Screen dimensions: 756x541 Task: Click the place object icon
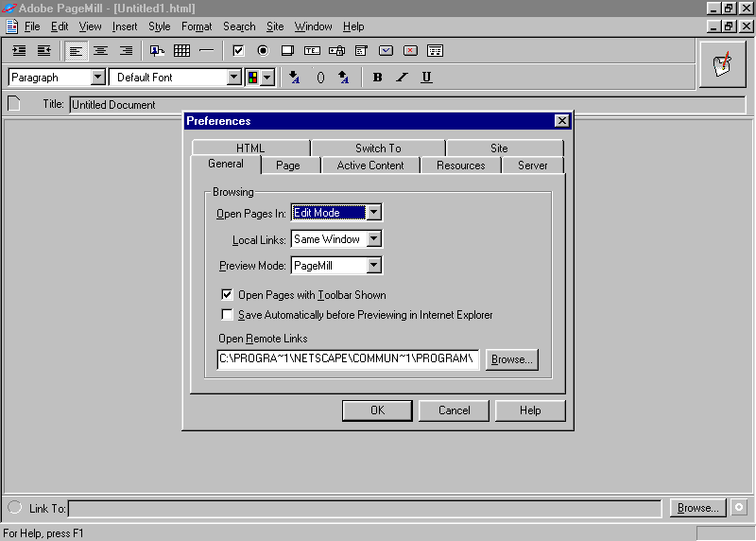point(157,51)
